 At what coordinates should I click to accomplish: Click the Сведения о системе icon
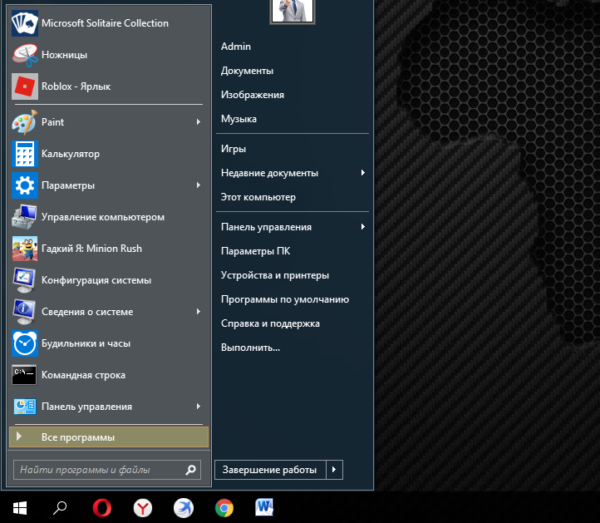click(25, 312)
